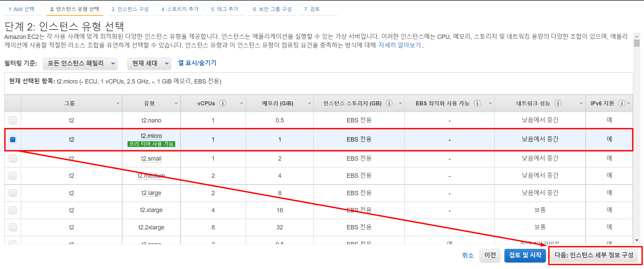The width and height of the screenshot is (644, 269).
Task: Click EBS 전용 cell in t2.nano row
Action: point(359,120)
